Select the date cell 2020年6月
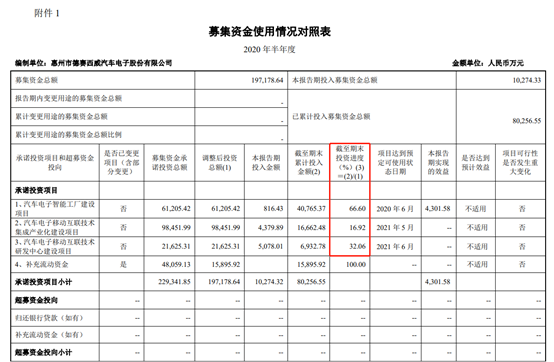Image resolution: width=554 pixels, height=362 pixels. (395, 209)
